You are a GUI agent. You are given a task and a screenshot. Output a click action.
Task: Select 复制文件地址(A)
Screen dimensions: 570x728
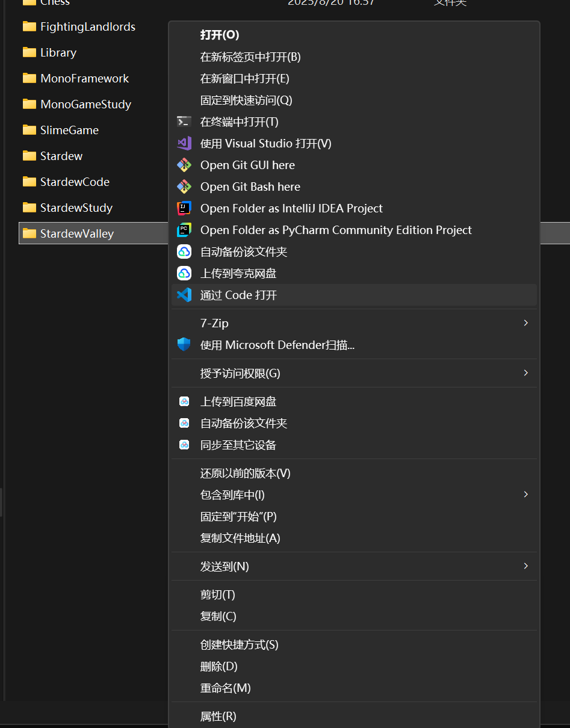click(x=354, y=538)
